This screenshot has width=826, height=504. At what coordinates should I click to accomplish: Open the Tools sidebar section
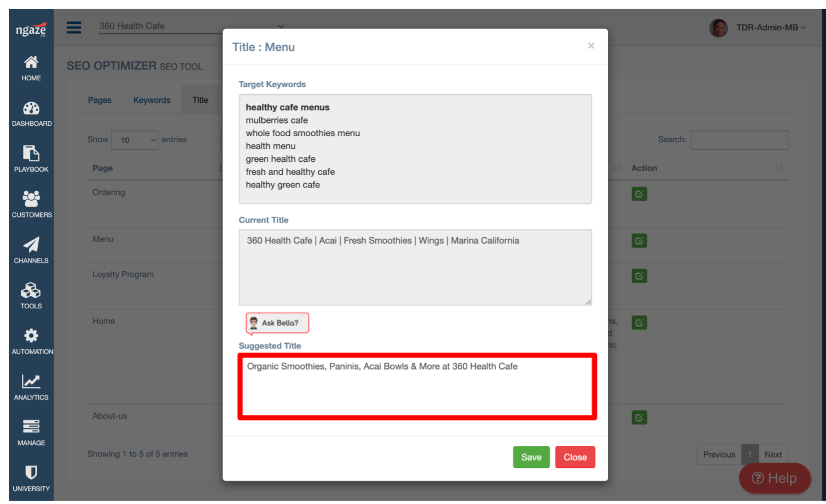click(x=31, y=296)
